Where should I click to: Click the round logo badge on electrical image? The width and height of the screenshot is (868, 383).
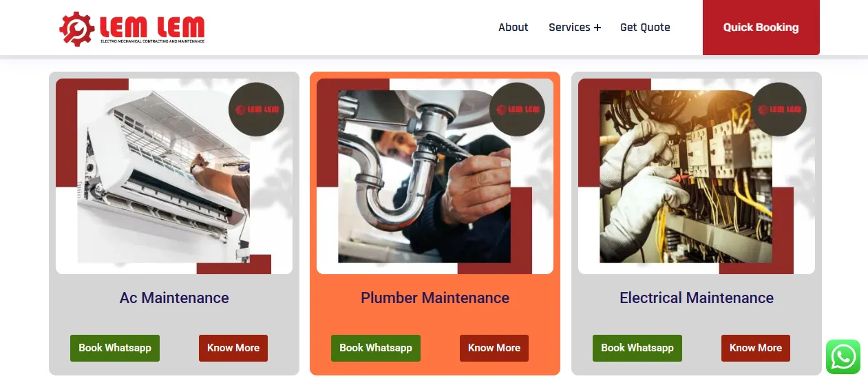coord(779,110)
